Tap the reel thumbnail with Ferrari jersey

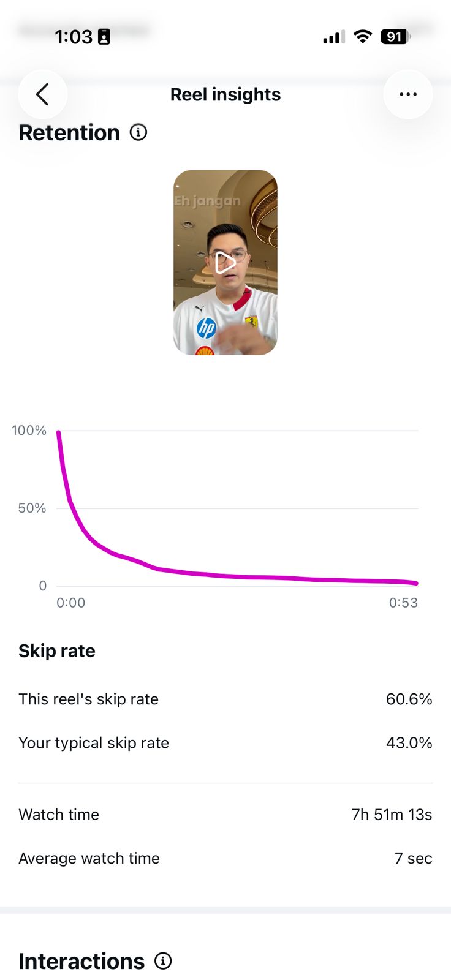[225, 263]
